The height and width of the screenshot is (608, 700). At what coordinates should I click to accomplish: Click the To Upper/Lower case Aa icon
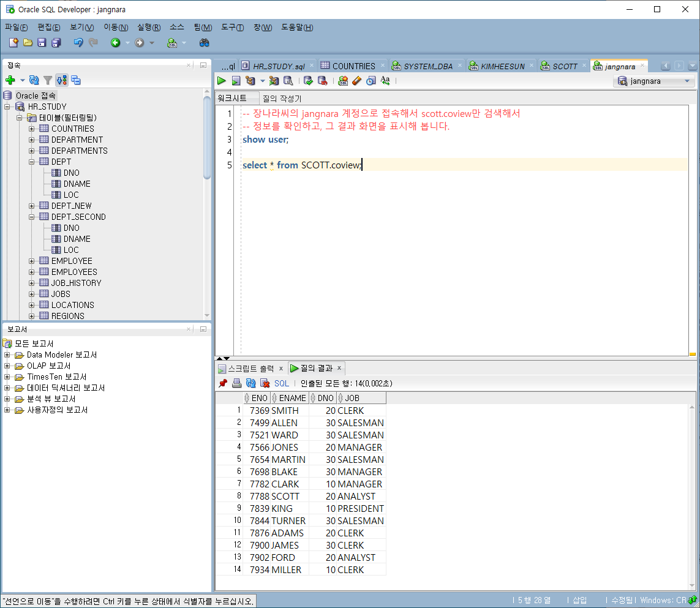385,81
